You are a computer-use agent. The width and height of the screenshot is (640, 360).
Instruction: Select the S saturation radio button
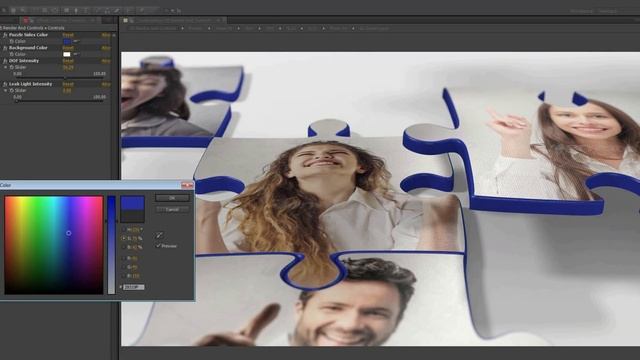(x=124, y=238)
